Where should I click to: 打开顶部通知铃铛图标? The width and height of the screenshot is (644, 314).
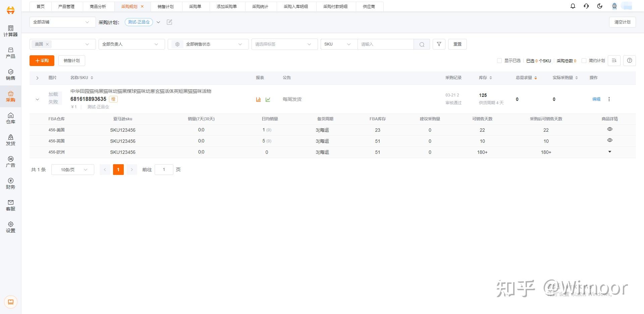tap(573, 6)
